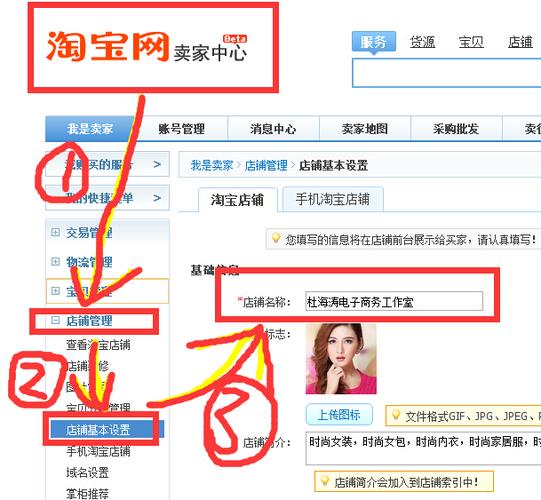The image size is (541, 500).
Task: Expand 我购买的服务 arrow in sidebar
Action: [157, 164]
